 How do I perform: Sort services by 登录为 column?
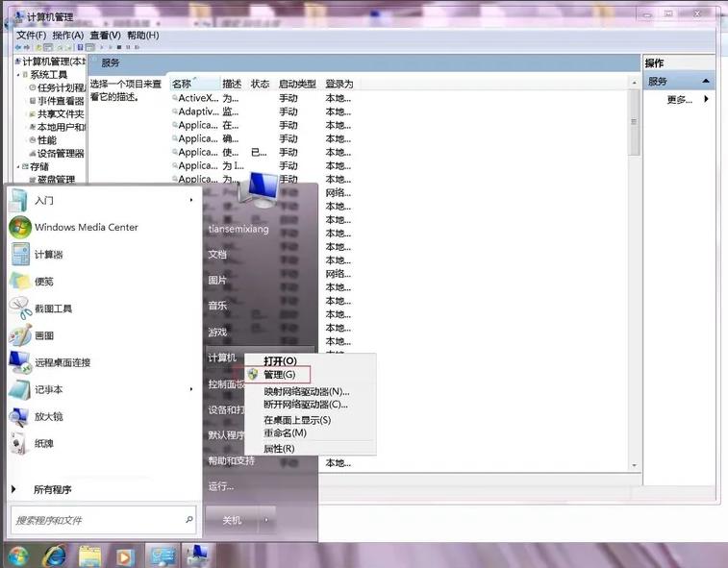[x=339, y=84]
